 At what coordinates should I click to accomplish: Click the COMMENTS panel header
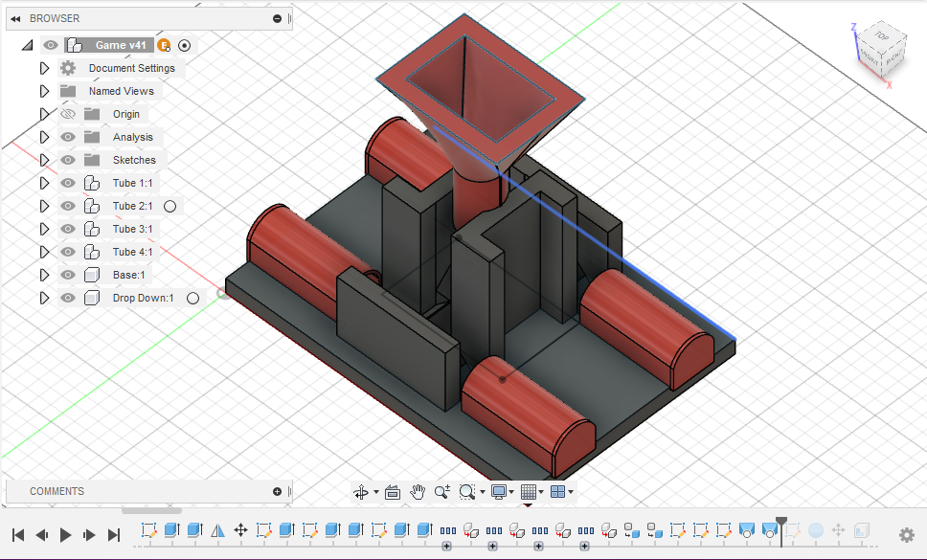[57, 491]
